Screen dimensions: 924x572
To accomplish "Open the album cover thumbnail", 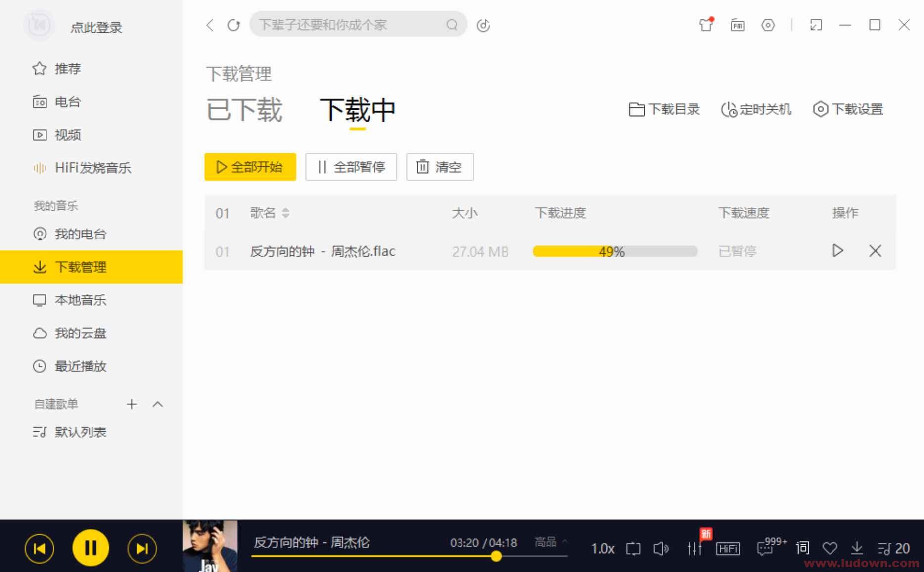I will (x=210, y=546).
